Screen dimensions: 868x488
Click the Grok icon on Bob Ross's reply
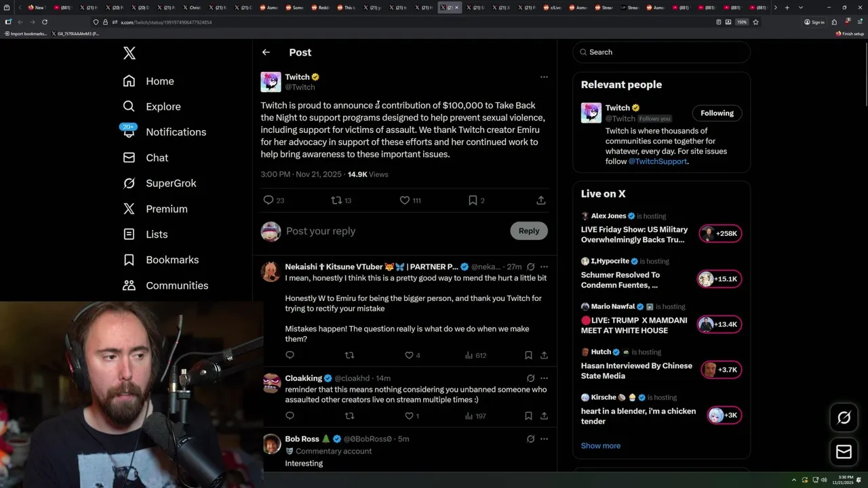click(530, 439)
